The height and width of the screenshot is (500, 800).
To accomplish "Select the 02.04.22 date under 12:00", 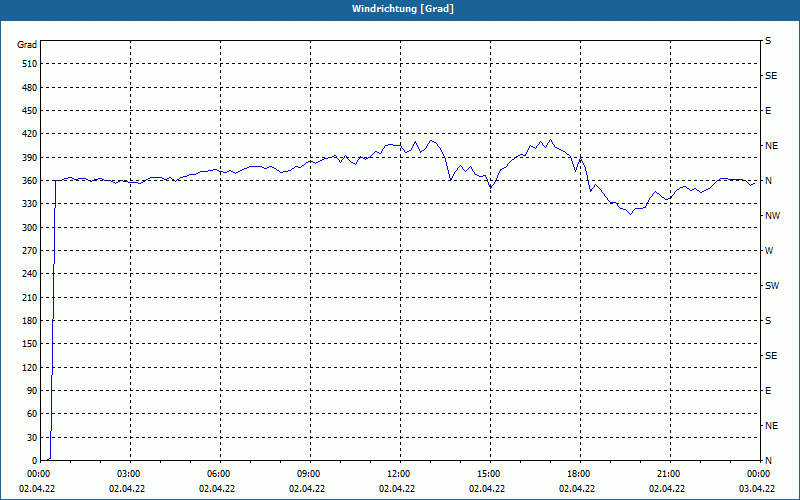I will (x=397, y=488).
